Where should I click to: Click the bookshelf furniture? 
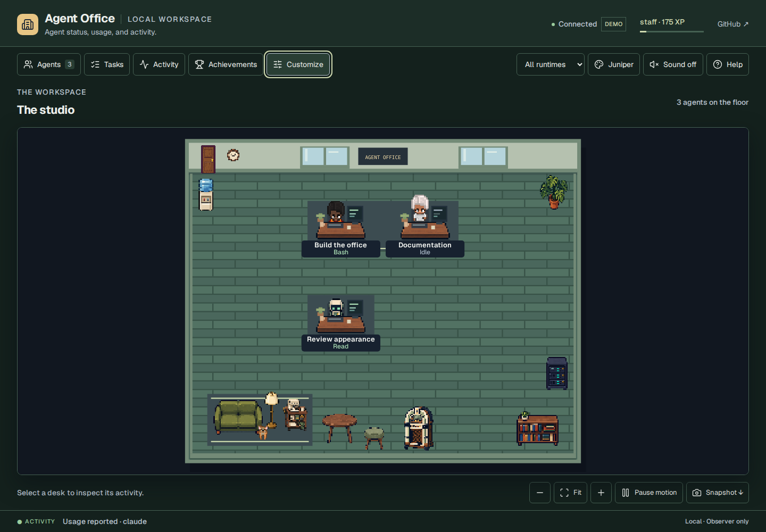(538, 429)
